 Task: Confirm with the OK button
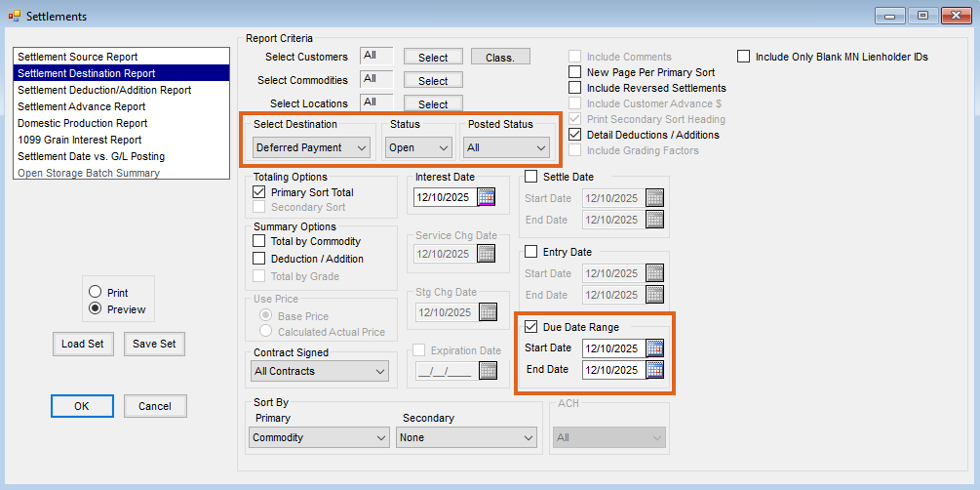click(x=82, y=406)
